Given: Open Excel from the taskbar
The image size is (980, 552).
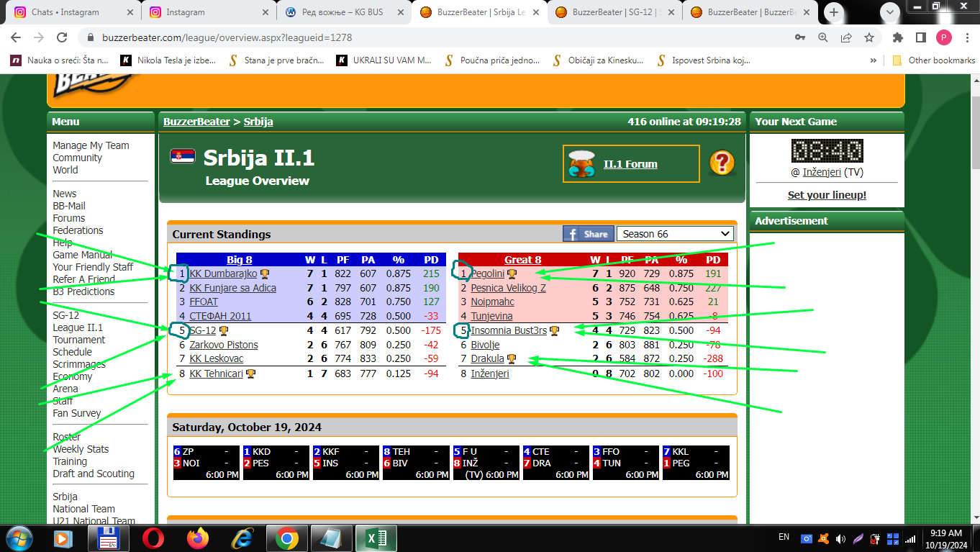Looking at the screenshot, I should click(376, 538).
